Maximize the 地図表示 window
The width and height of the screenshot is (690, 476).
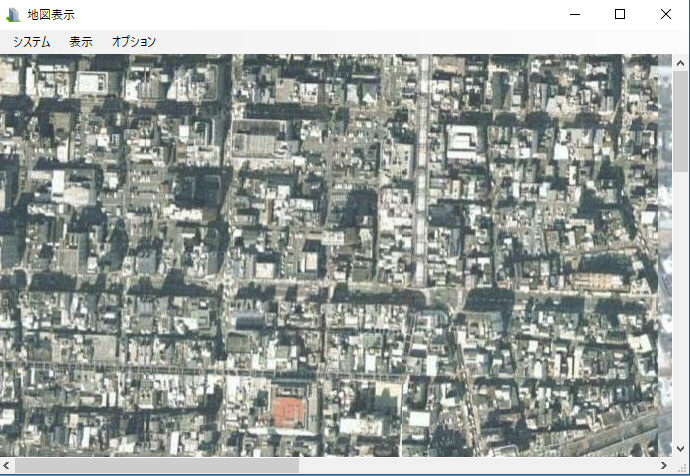pos(620,15)
